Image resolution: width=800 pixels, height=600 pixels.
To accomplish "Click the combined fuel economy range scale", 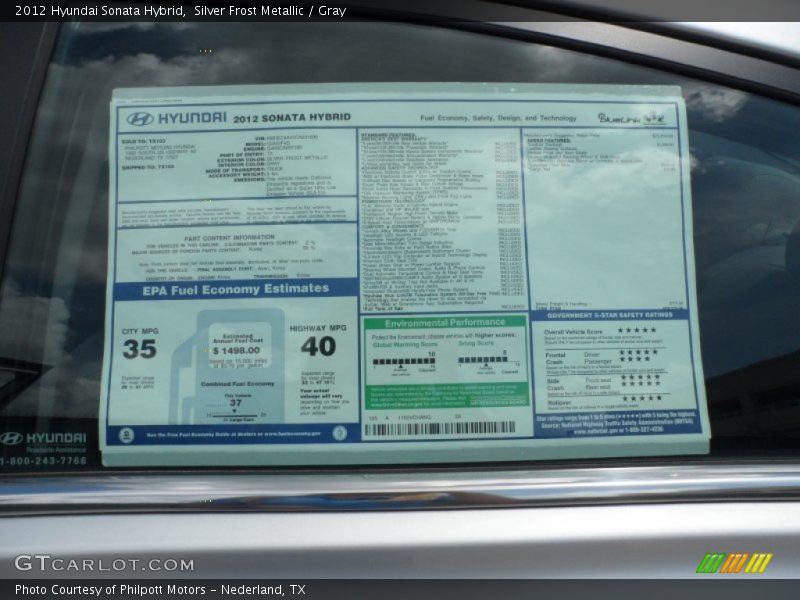I will pos(235,415).
